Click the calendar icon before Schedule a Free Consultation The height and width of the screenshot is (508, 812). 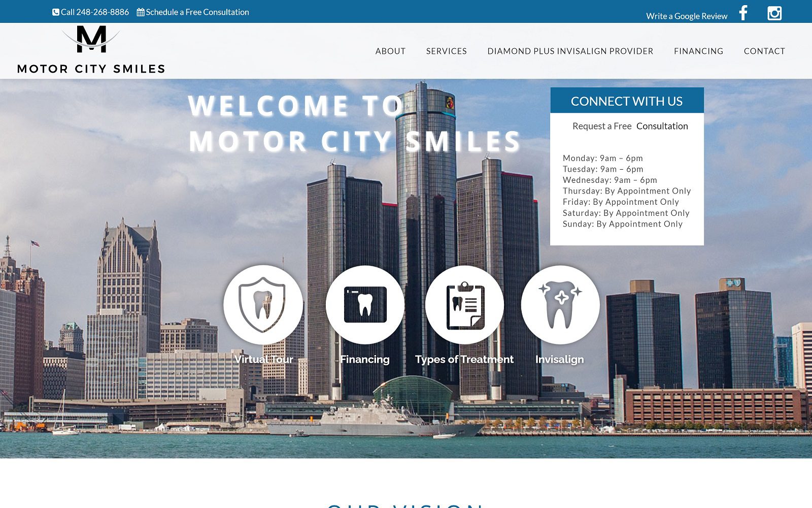click(x=141, y=12)
